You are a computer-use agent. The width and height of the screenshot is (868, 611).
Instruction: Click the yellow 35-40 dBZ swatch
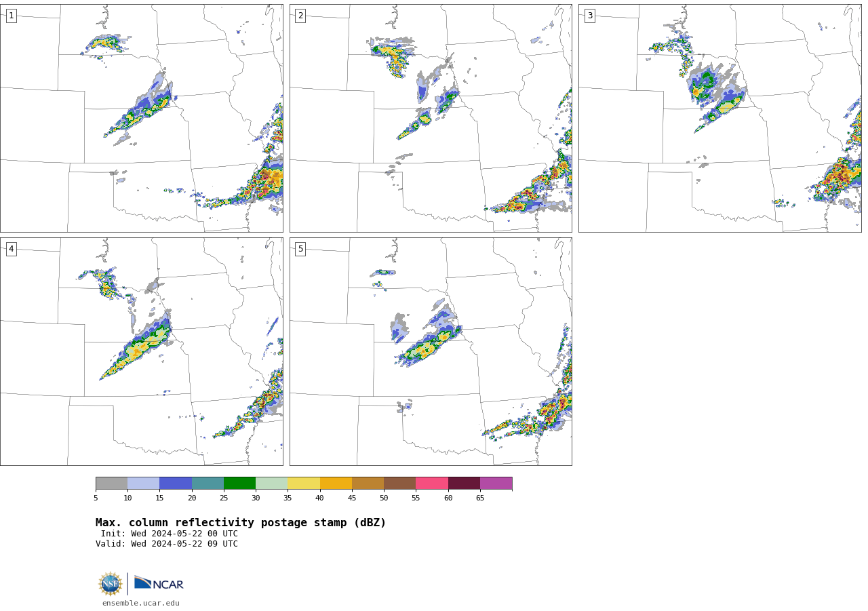coord(304,483)
